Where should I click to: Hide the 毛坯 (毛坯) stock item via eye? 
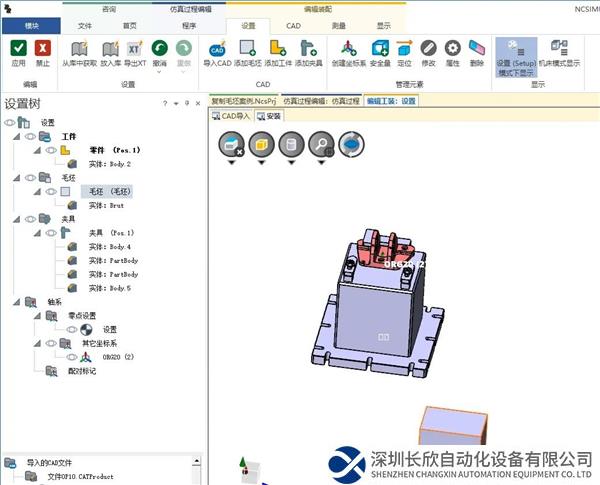(49, 191)
